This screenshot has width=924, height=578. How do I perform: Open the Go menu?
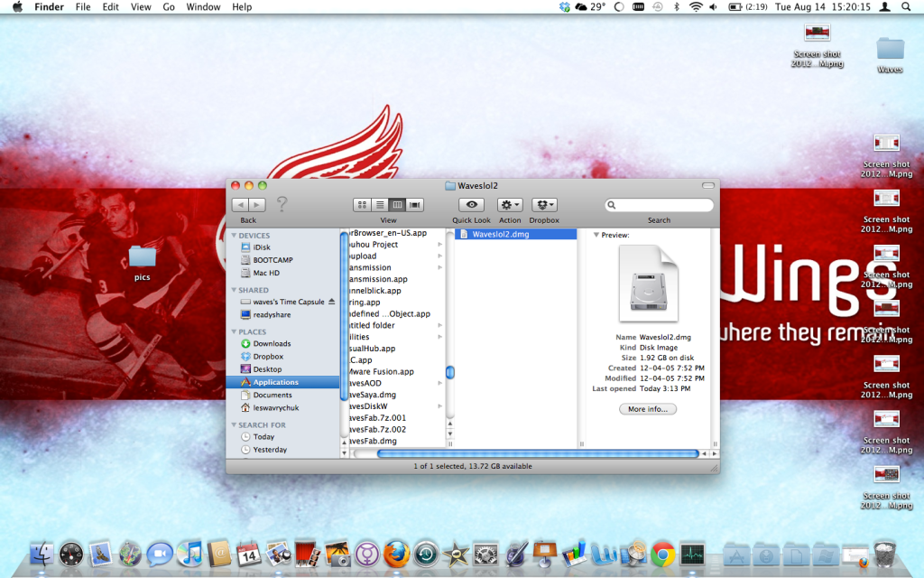pos(169,7)
